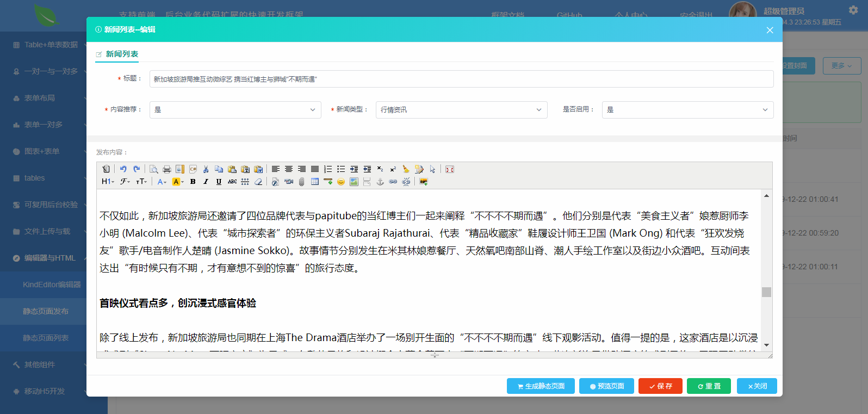Click the 预览页面 button
Viewport: 868px width, 414px height.
tap(606, 386)
